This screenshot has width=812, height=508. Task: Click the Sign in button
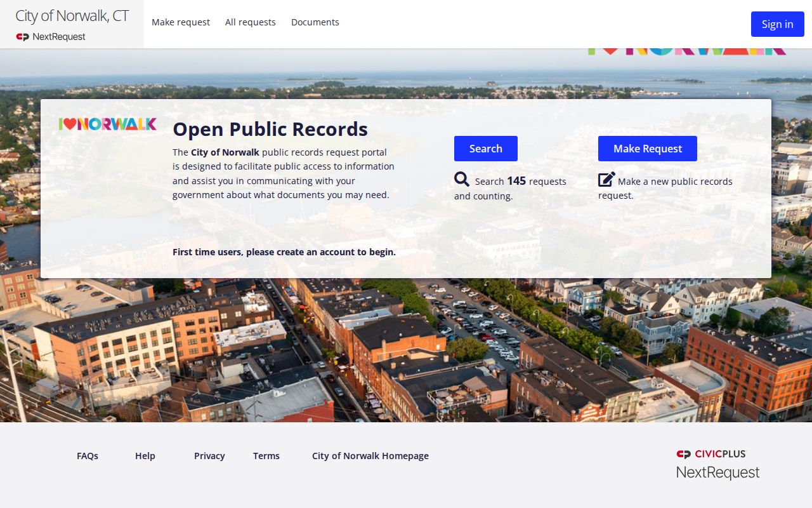tap(778, 24)
